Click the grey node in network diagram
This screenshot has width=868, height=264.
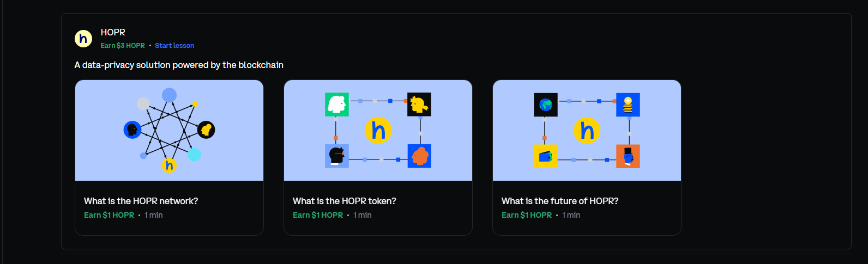(143, 103)
